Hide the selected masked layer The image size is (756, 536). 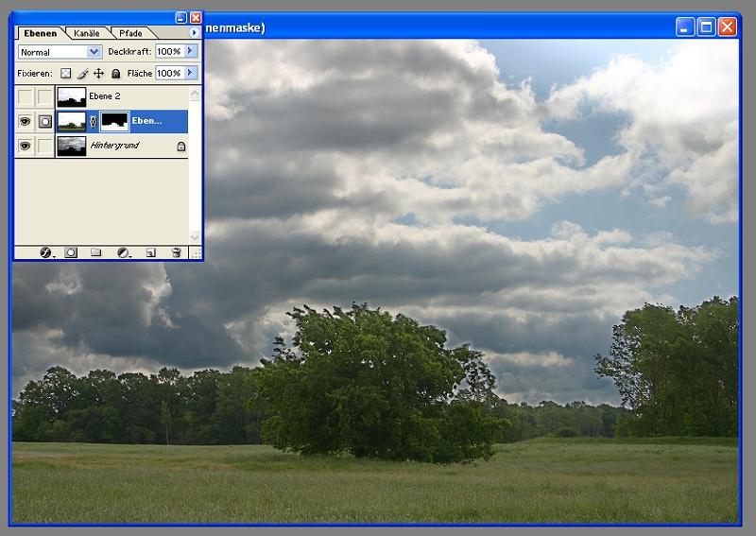[25, 122]
